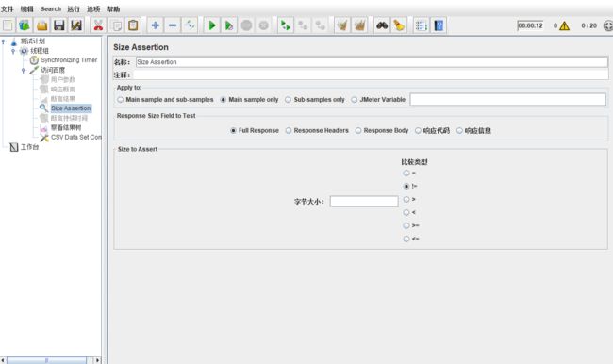Image resolution: width=613 pixels, height=364 pixels.
Task: Choose the >= comparison type
Action: [406, 225]
